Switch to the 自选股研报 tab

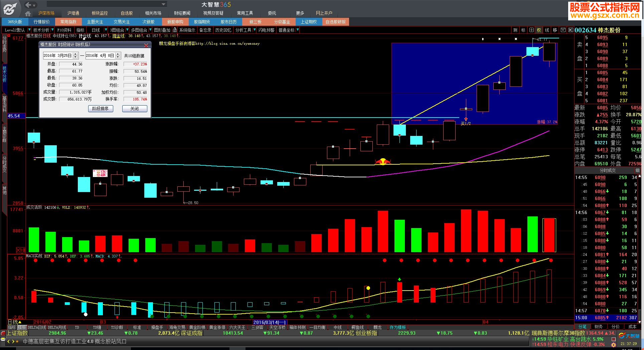[336, 22]
